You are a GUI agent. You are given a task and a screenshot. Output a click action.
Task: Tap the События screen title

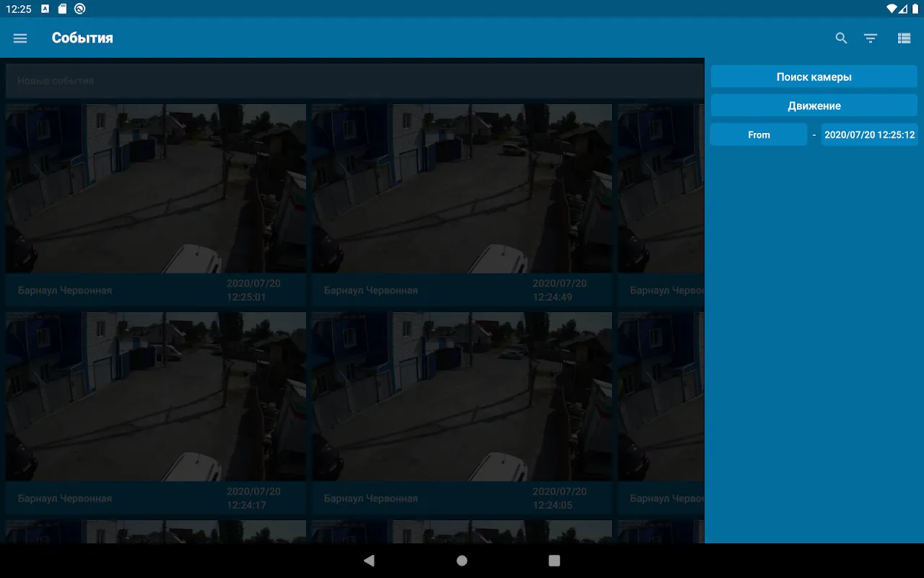82,38
